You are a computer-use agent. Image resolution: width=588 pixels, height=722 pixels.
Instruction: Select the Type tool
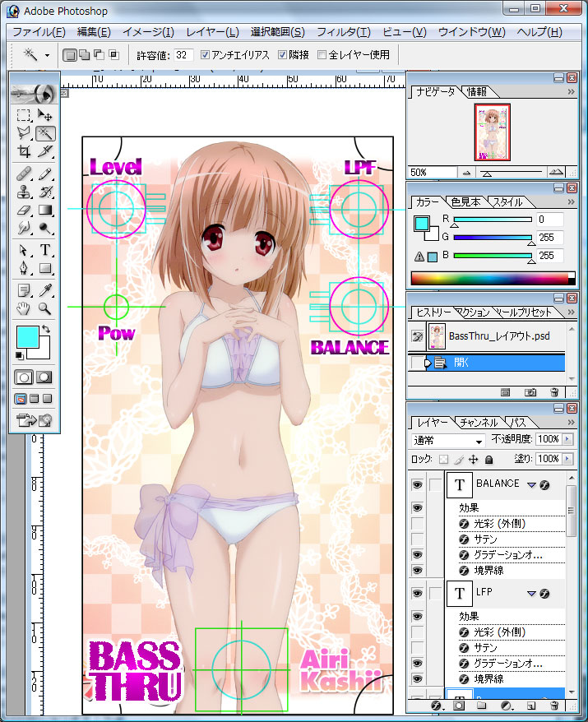pyautogui.click(x=45, y=250)
